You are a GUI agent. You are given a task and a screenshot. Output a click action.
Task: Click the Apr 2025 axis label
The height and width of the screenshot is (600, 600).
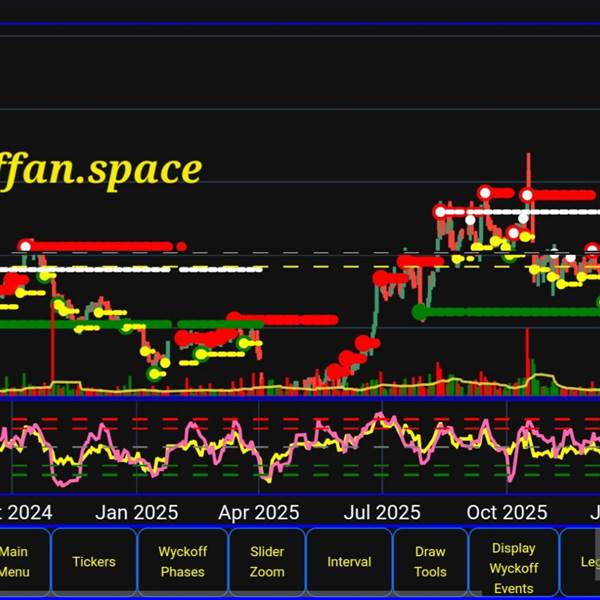tap(259, 512)
